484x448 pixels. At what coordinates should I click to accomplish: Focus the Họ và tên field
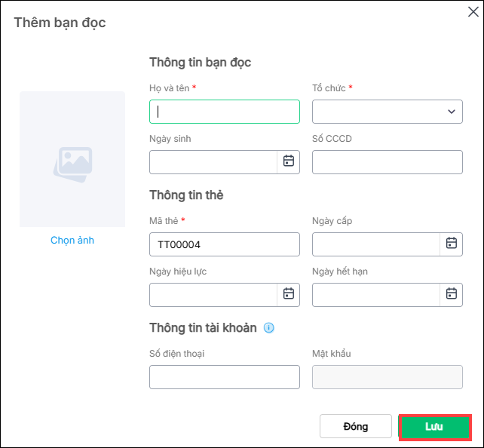click(225, 112)
